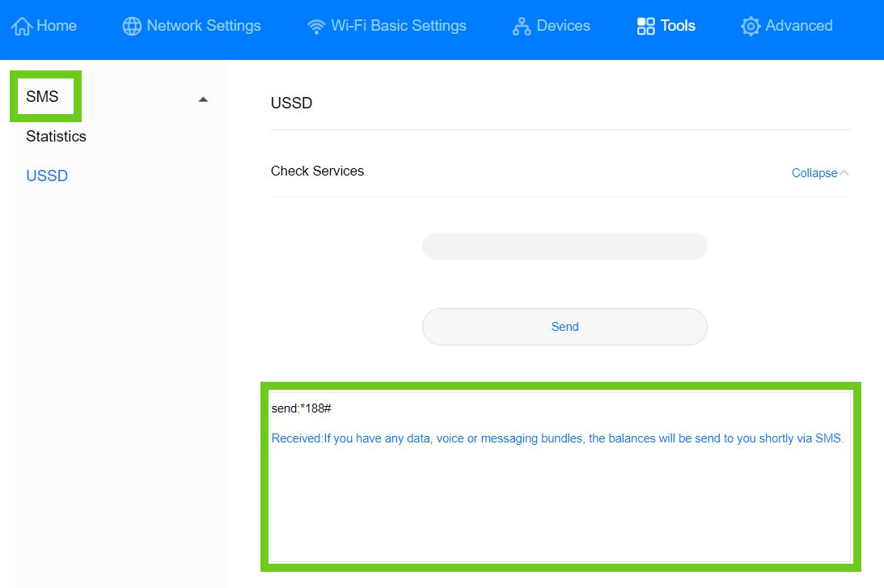This screenshot has height=588, width=884.
Task: Click the USSD code input field
Action: click(565, 247)
